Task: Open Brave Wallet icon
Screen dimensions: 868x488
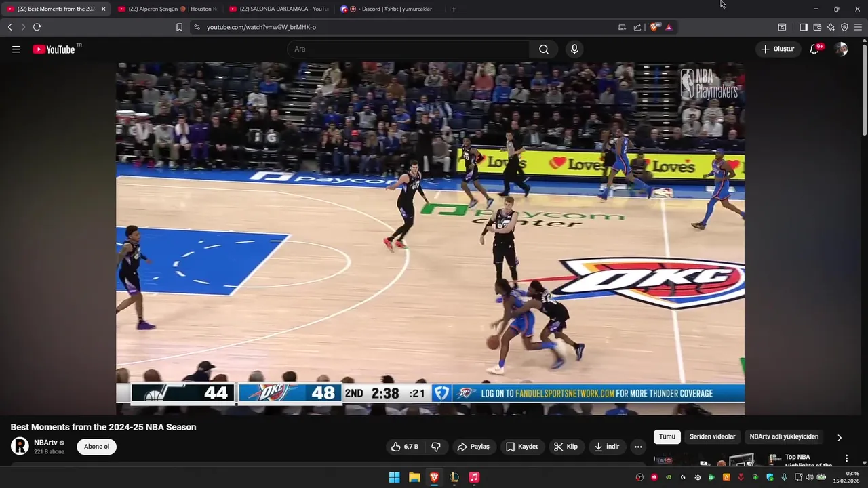Action: click(817, 27)
